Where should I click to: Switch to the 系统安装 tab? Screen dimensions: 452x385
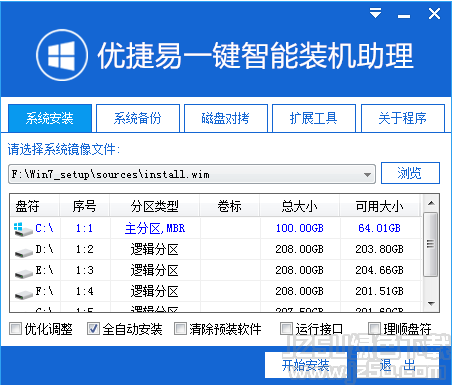[x=50, y=118]
